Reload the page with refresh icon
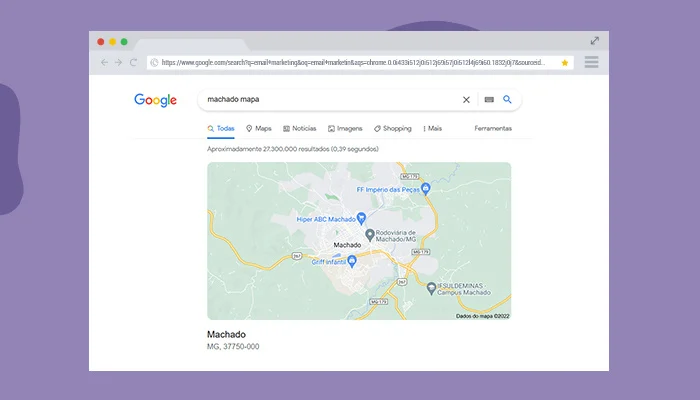The width and height of the screenshot is (700, 400). [x=133, y=62]
